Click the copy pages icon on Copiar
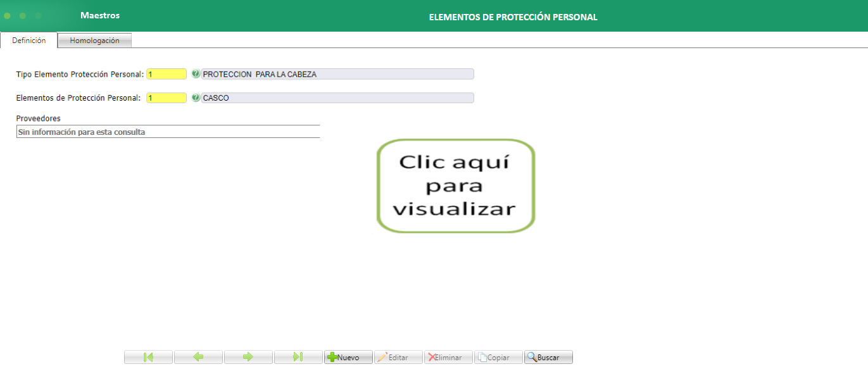868x376 pixels. click(482, 356)
